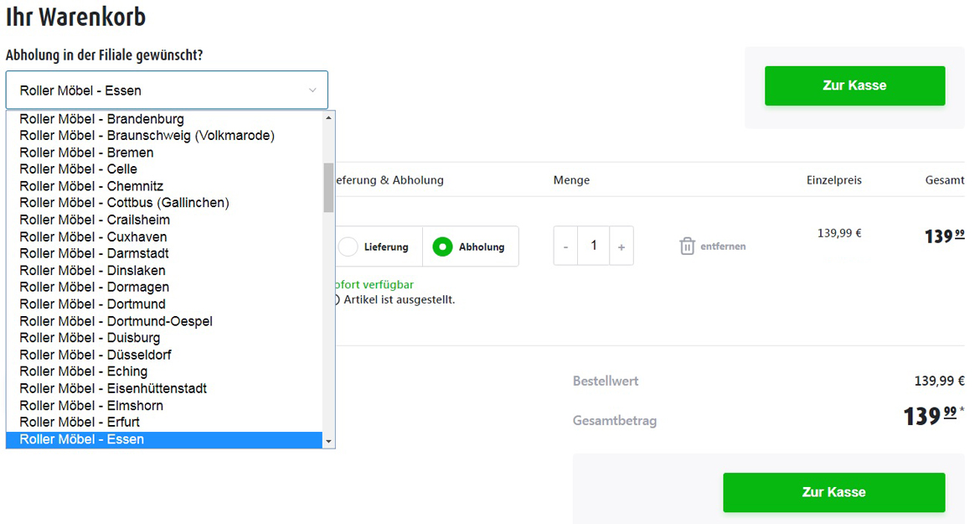This screenshot has width=980, height=524.
Task: Click the list scroll up arrow
Action: 328,117
